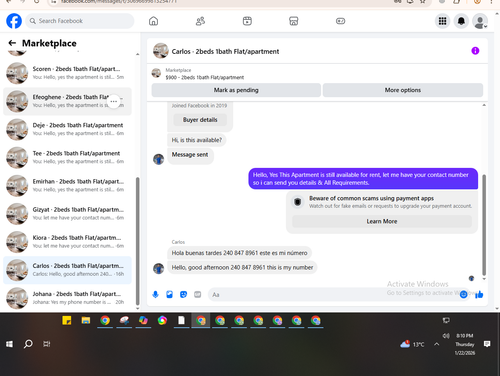Open Tee conversation in list
This screenshot has height=376, width=500.
coord(67,157)
